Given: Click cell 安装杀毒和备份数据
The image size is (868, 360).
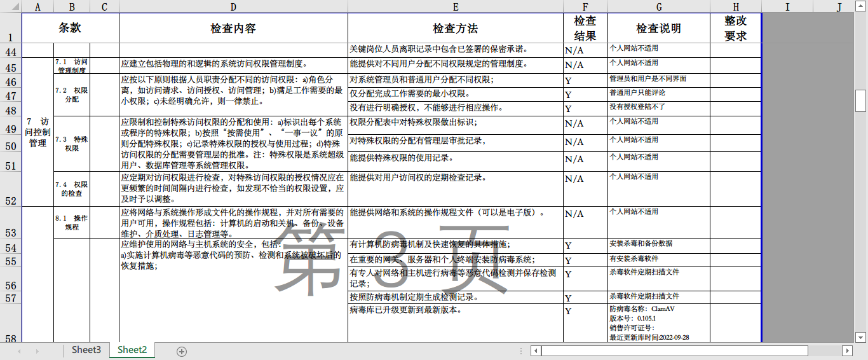Looking at the screenshot, I should pos(659,246).
